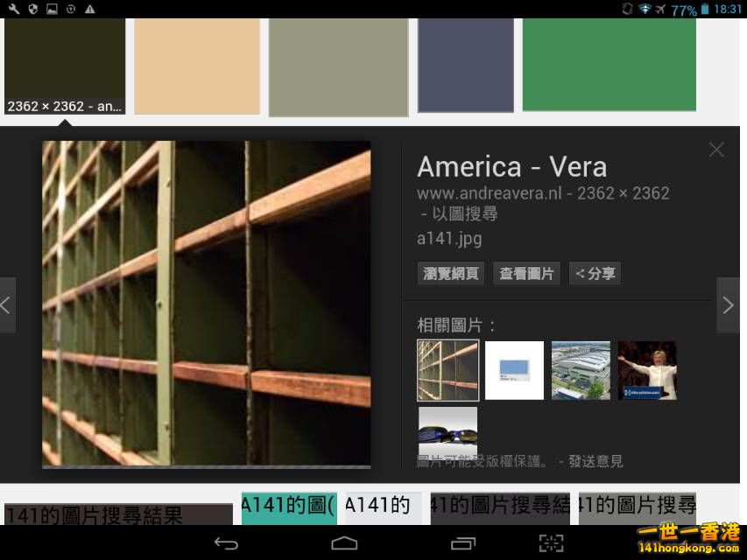The height and width of the screenshot is (560, 747).
Task: Tap the picture notification icon in status bar
Action: click(52, 9)
